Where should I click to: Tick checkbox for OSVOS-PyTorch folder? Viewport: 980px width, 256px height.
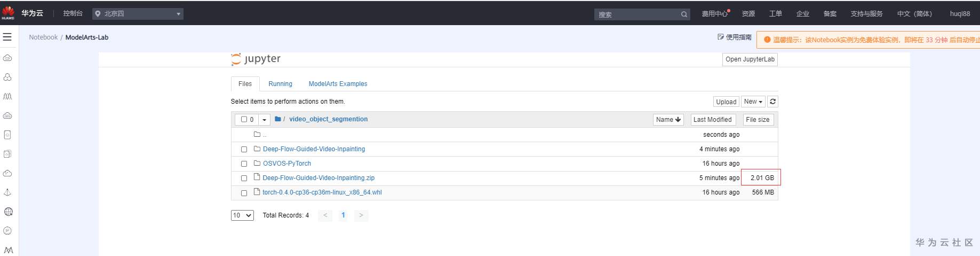click(244, 164)
